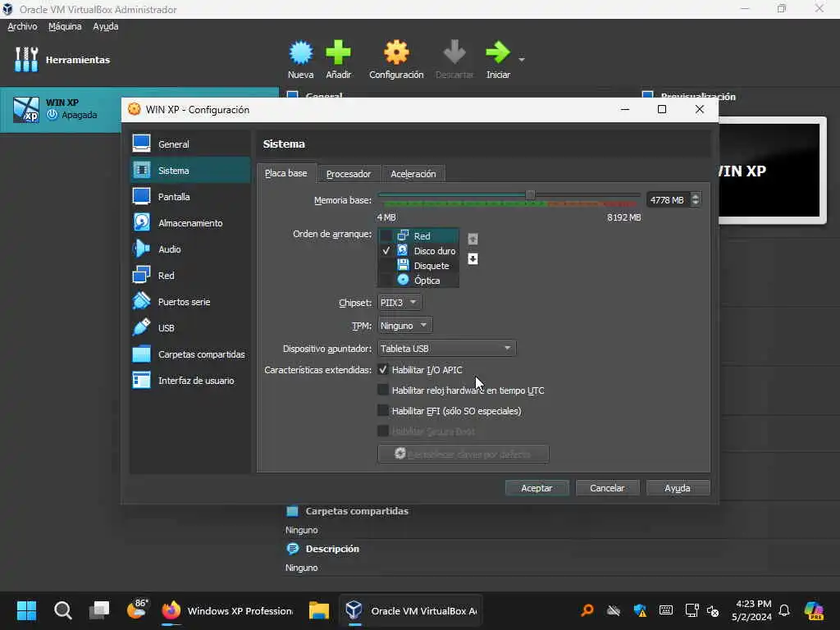
Task: Start the VM with the Iniciar arrow
Action: coord(498,52)
